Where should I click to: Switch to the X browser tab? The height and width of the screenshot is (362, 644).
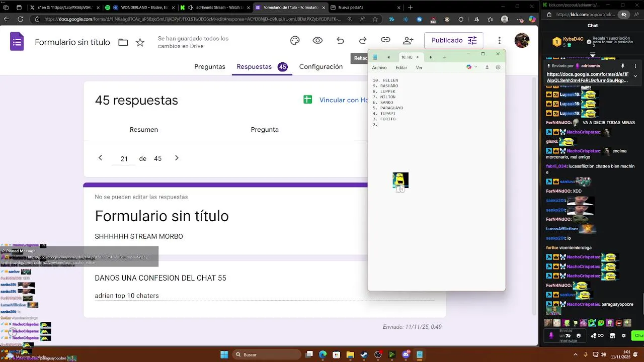point(65,8)
